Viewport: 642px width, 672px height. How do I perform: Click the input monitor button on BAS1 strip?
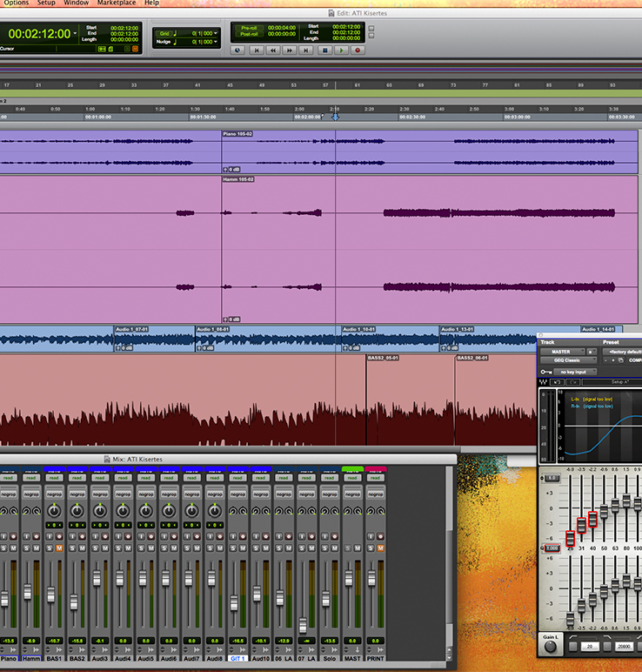(50, 536)
